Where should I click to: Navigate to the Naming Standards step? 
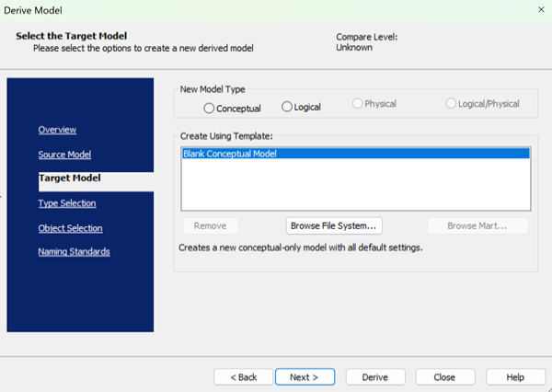(x=74, y=251)
